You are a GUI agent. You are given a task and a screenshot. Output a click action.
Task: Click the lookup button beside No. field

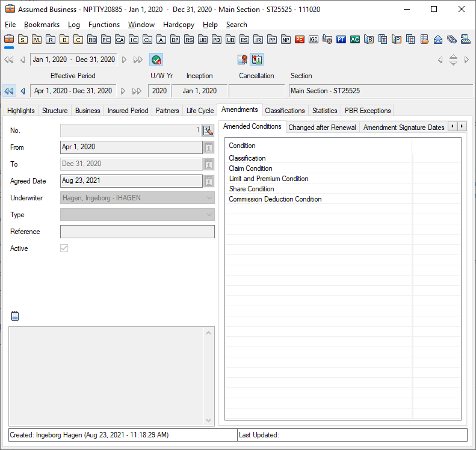click(x=208, y=131)
